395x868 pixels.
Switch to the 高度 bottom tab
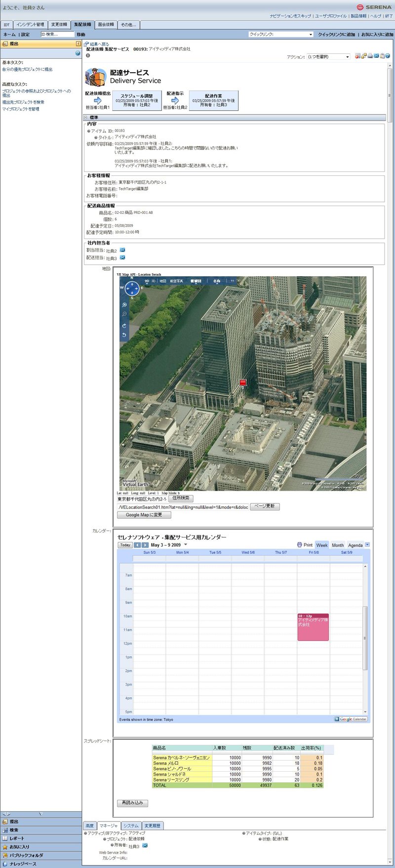click(89, 826)
